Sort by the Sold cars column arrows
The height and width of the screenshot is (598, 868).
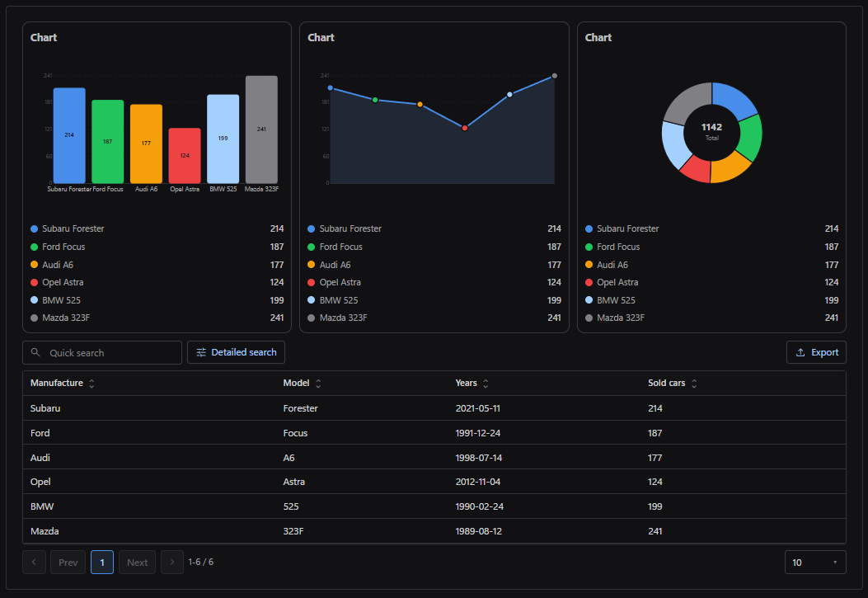(x=694, y=384)
